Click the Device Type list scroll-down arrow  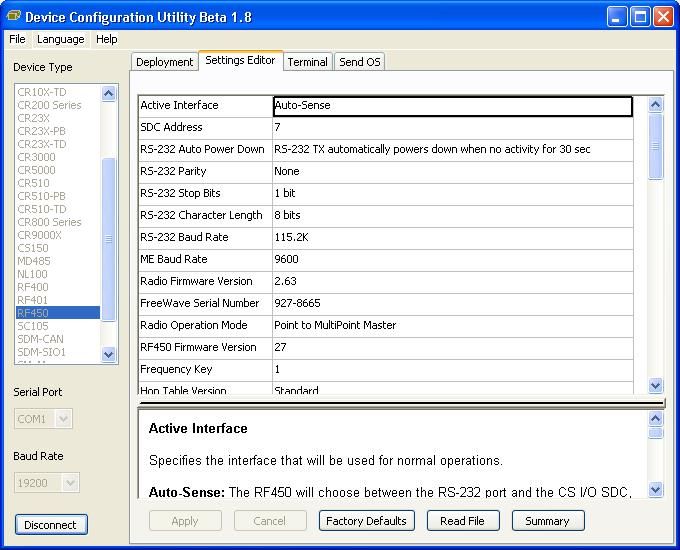(108, 354)
